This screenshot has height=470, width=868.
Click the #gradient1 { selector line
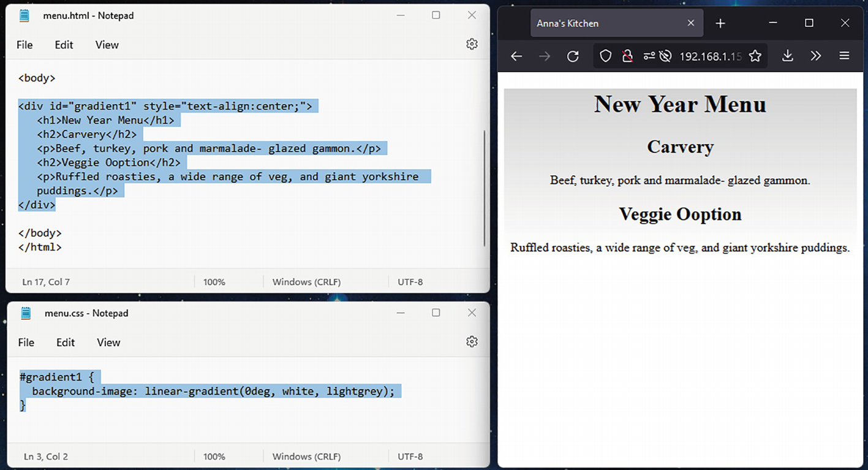[x=56, y=377]
